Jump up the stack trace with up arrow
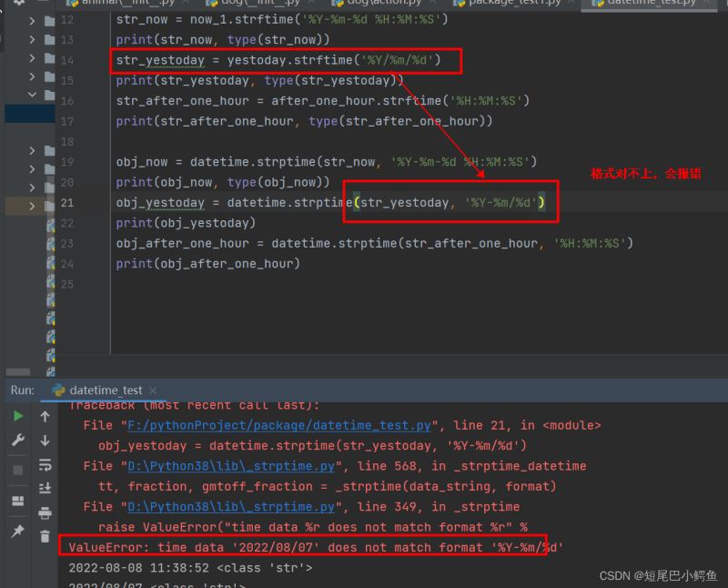The height and width of the screenshot is (588, 728). 45,417
